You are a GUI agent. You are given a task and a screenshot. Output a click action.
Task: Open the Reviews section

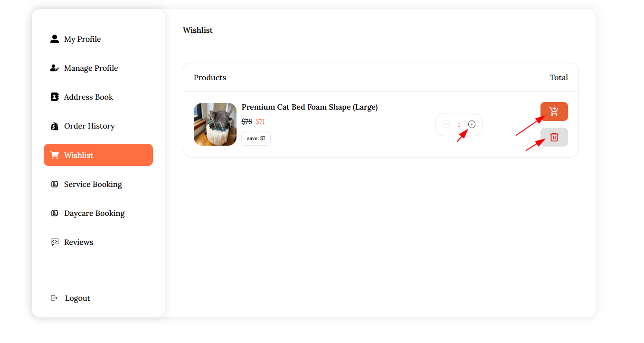pos(78,242)
